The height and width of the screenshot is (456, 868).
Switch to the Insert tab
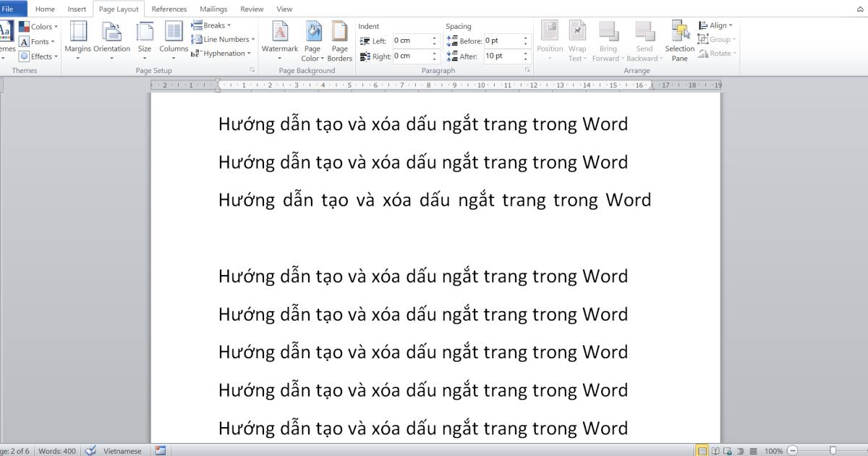77,9
